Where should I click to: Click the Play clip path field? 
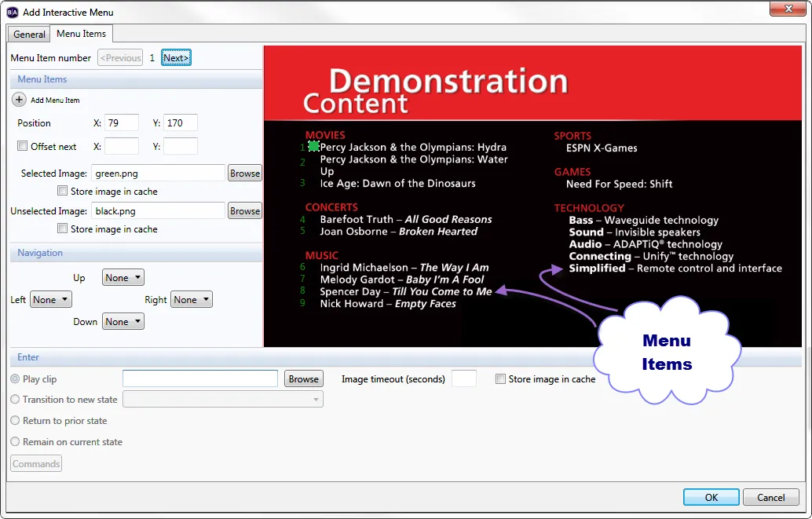pyautogui.click(x=200, y=378)
